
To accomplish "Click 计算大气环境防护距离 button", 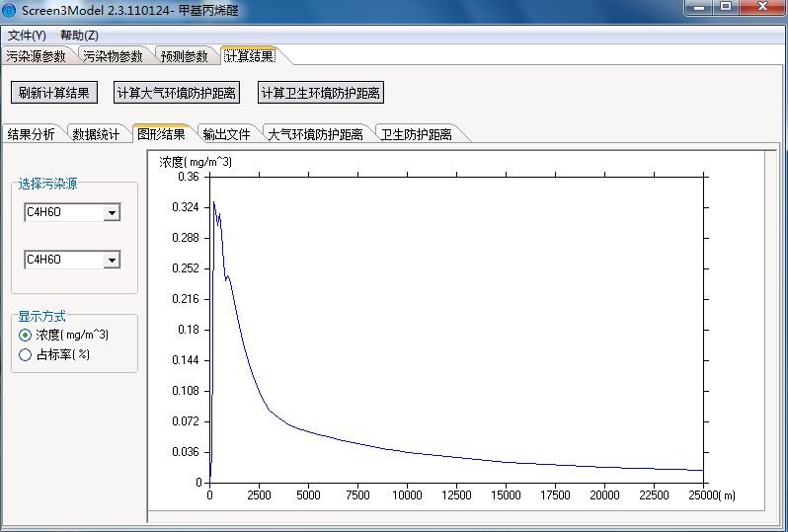I will (x=177, y=93).
